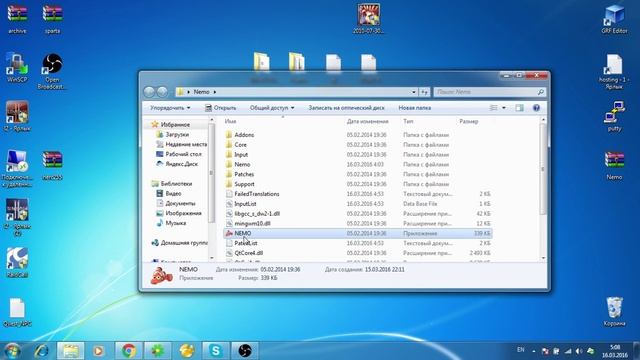Open the File Explorer taskbar button
The image size is (640, 360).
[x=71, y=351]
